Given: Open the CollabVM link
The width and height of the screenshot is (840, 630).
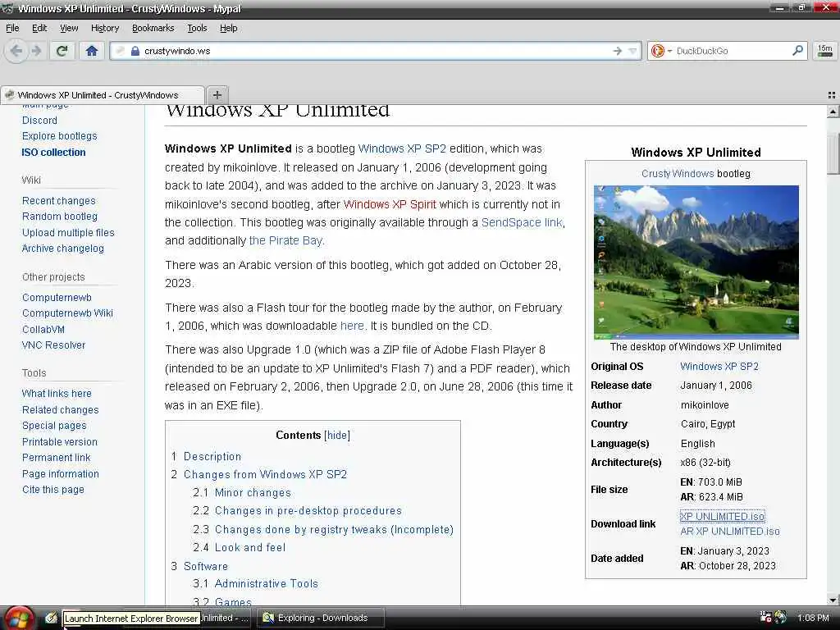Looking at the screenshot, I should tap(43, 330).
